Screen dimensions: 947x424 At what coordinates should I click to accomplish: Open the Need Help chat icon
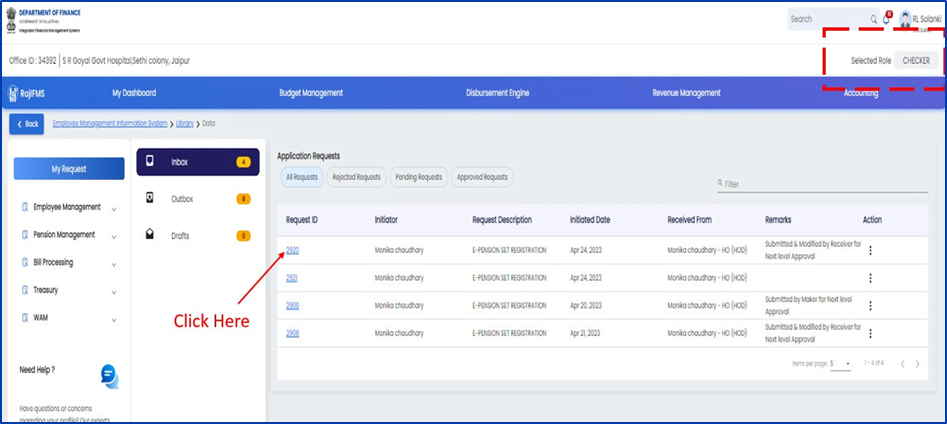coord(109,376)
